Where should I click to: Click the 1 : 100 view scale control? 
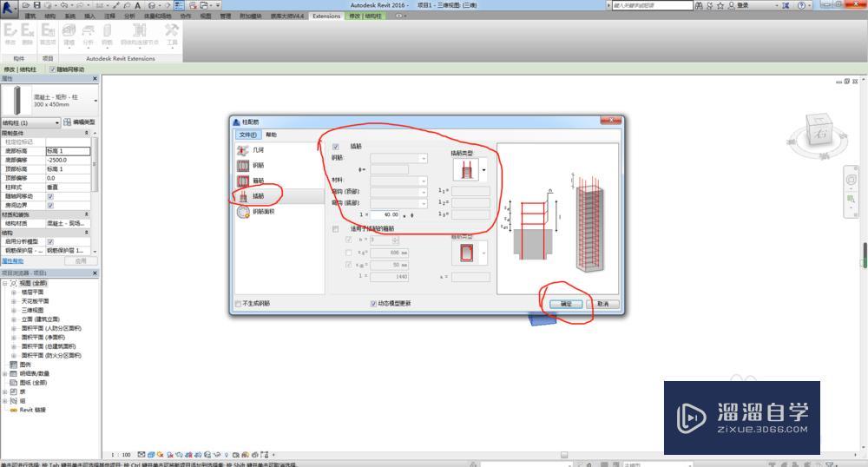(121, 455)
